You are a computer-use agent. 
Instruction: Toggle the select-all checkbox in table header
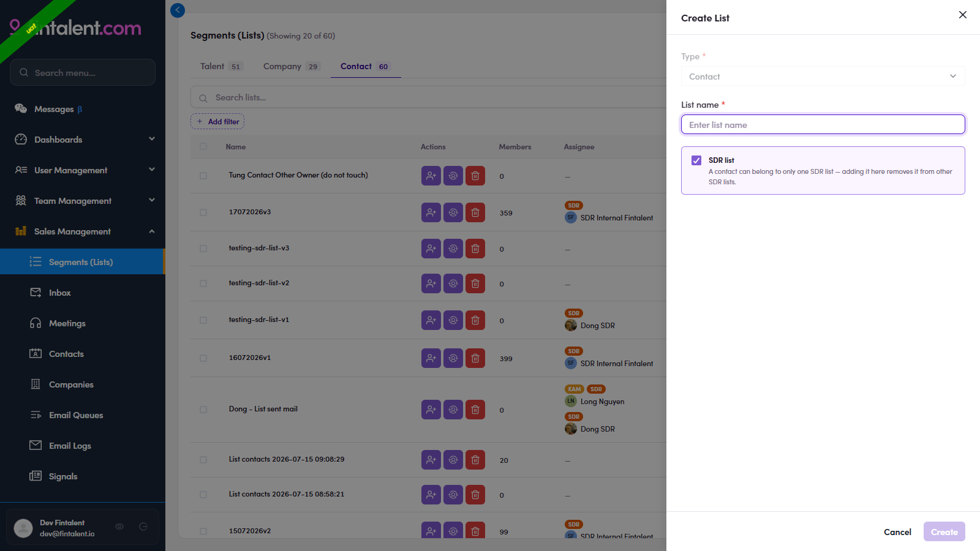point(203,146)
